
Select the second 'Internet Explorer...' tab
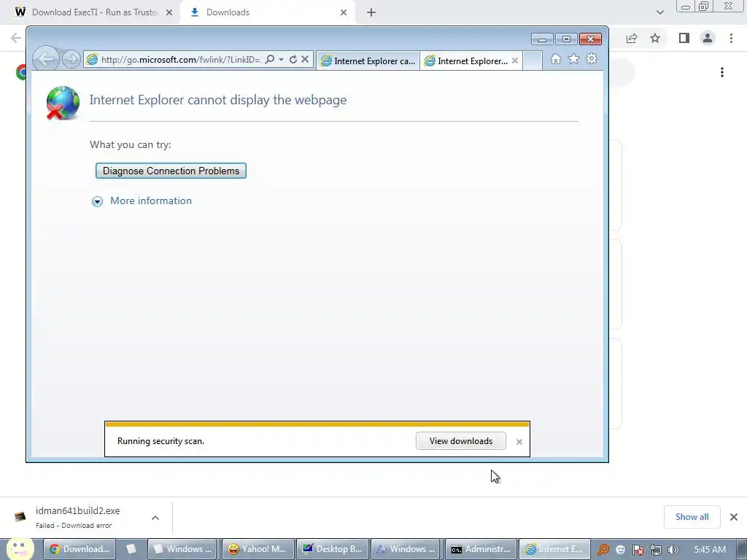466,61
